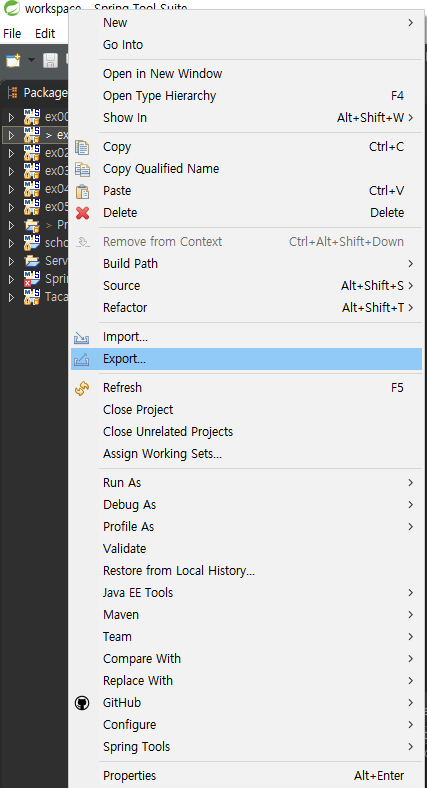
Task: Expand the Build Path submenu arrow
Action: (410, 264)
